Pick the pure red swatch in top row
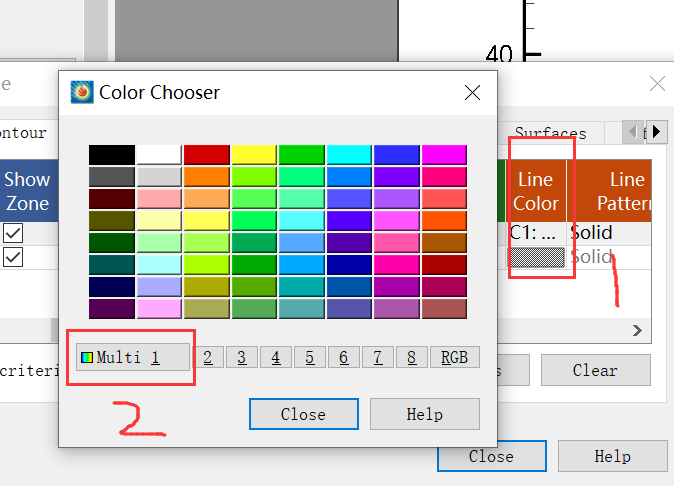The image size is (674, 486). click(207, 155)
